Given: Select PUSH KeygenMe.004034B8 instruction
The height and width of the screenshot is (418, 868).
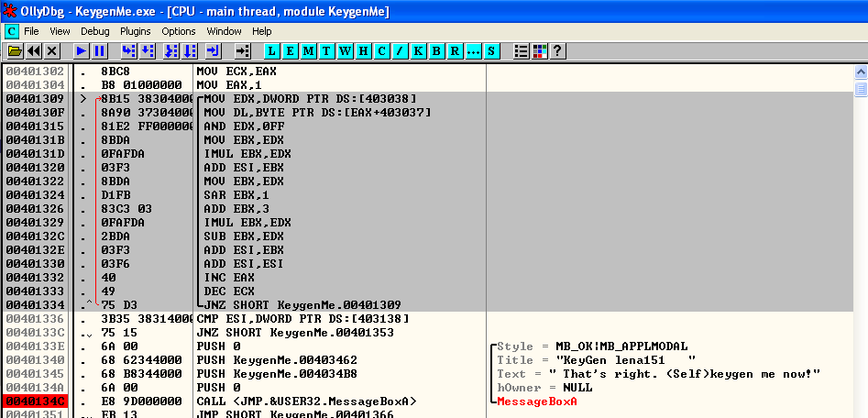Looking at the screenshot, I should (x=277, y=374).
